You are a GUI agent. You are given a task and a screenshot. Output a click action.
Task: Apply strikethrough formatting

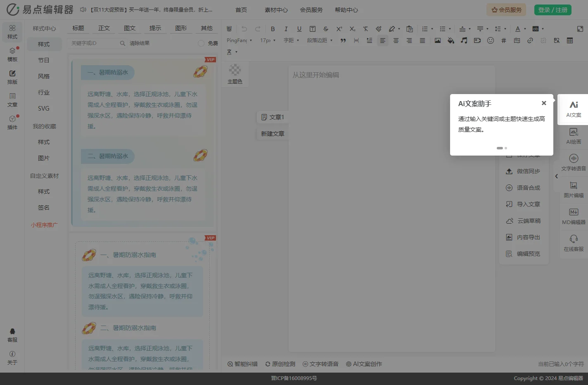(x=326, y=29)
